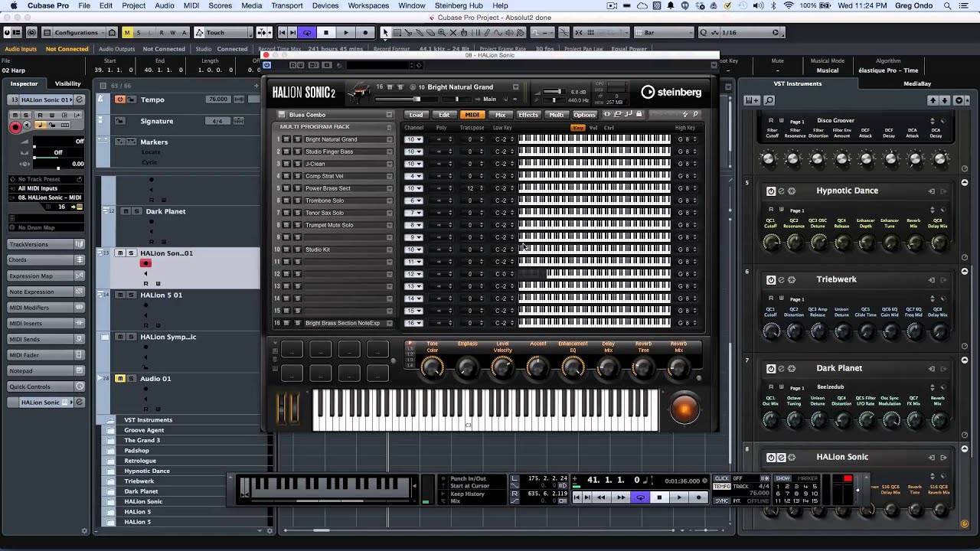Open Steinberg Hub menu
This screenshot has width=980, height=551.
(x=459, y=5)
